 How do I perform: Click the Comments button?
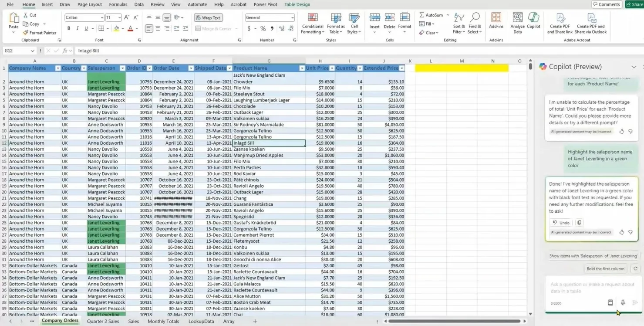tap(606, 4)
